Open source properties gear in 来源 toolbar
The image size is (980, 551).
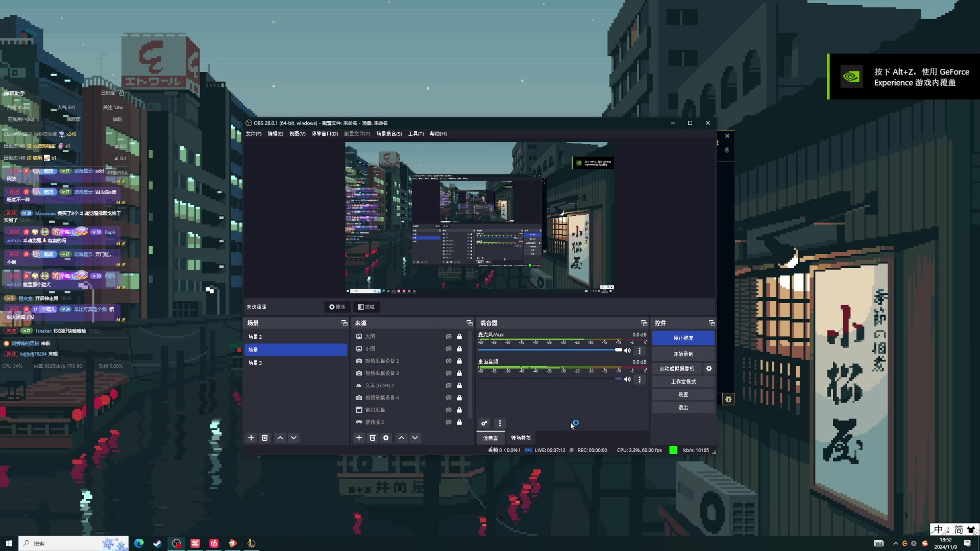click(386, 438)
